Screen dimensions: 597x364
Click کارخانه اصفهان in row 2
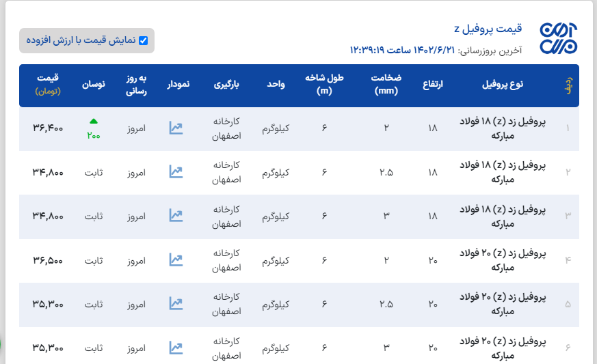pos(226,172)
